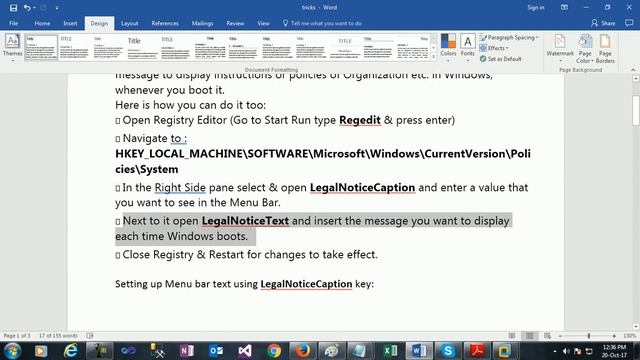Image resolution: width=640 pixels, height=360 pixels.
Task: Click Sign in
Action: pos(536,8)
